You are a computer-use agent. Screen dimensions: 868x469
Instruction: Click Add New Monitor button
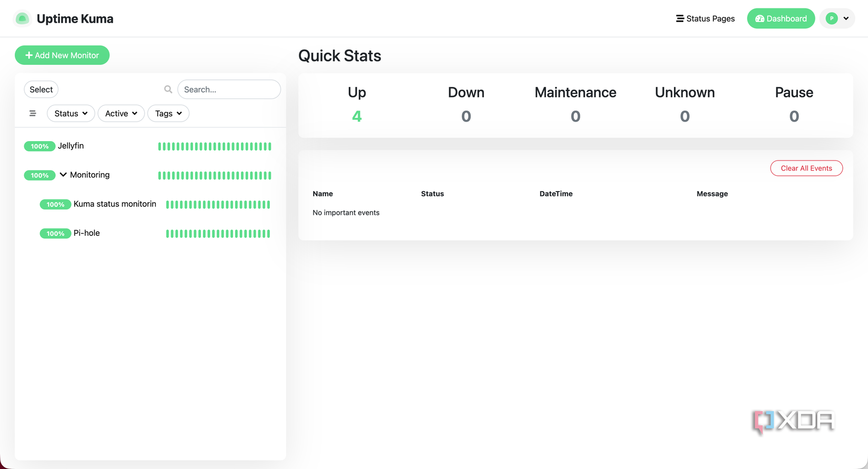62,55
